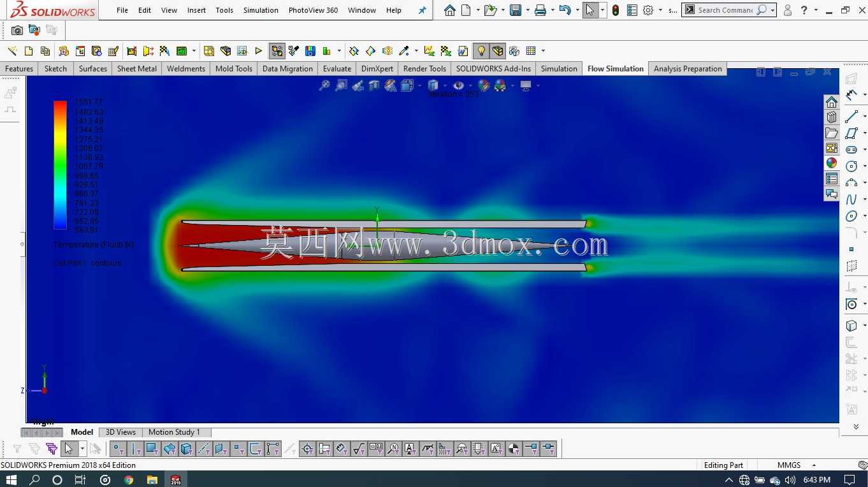Open the select tool dropdown arrow in title bar

pyautogui.click(x=602, y=10)
